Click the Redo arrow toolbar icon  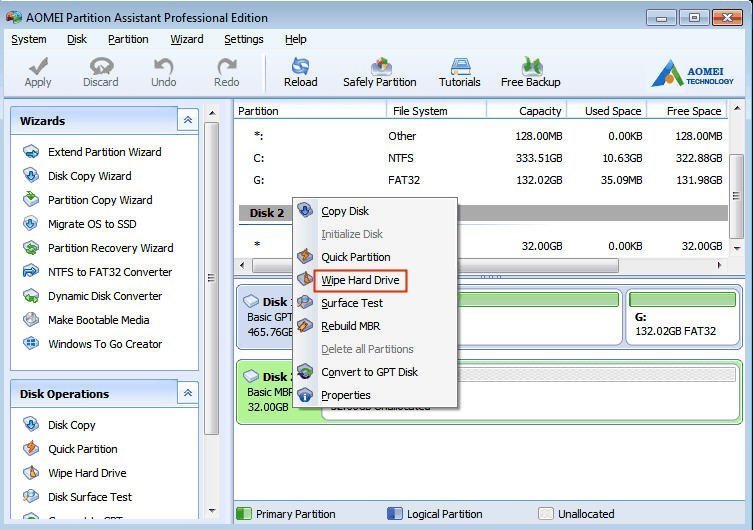click(227, 66)
